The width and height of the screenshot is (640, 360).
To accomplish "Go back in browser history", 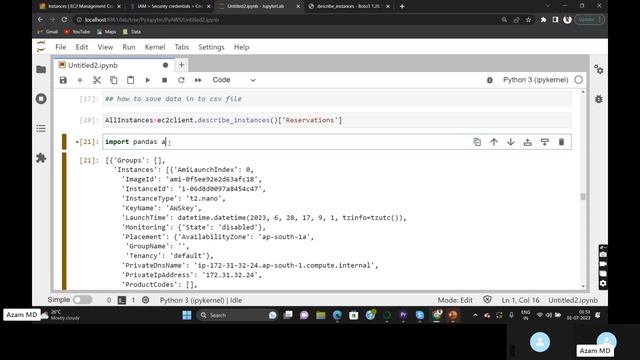I will click(x=40, y=20).
